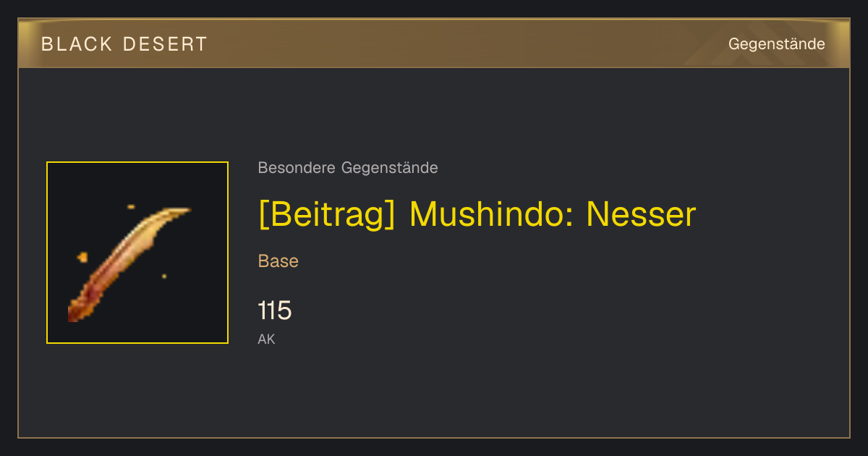This screenshot has height=456, width=868.
Task: Click the Mushindo dagger item icon
Action: click(137, 253)
